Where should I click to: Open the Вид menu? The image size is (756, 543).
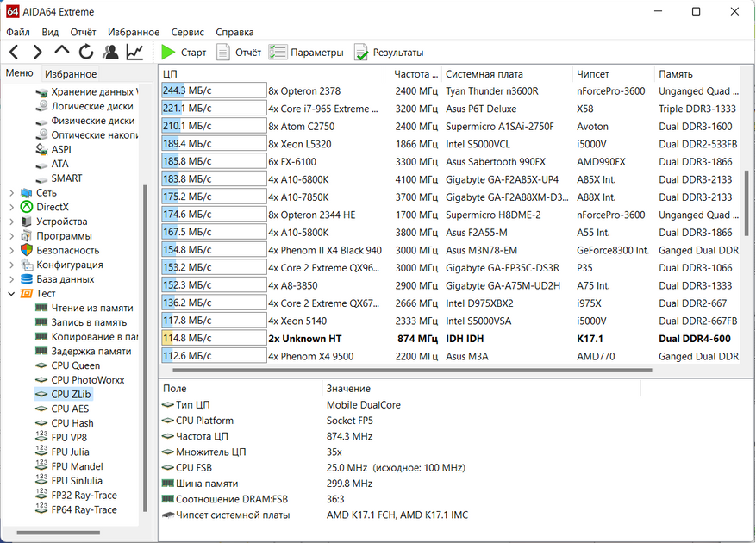50,32
